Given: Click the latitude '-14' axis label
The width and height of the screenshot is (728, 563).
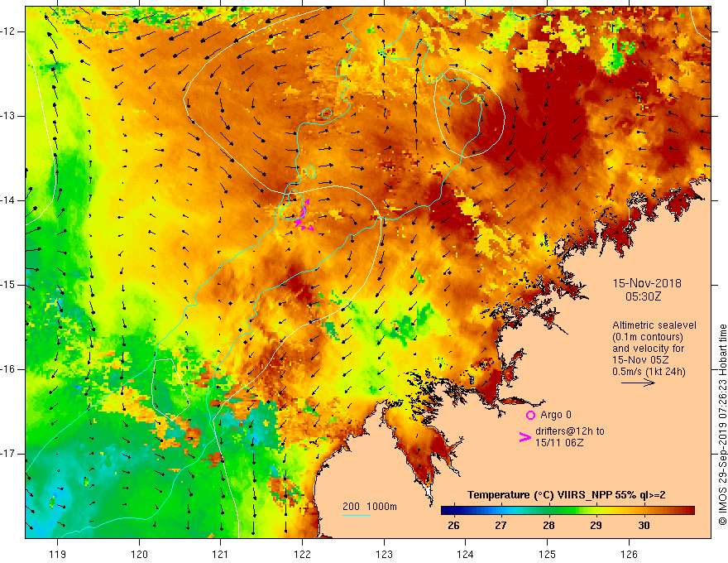Looking at the screenshot, I should pos(8,200).
